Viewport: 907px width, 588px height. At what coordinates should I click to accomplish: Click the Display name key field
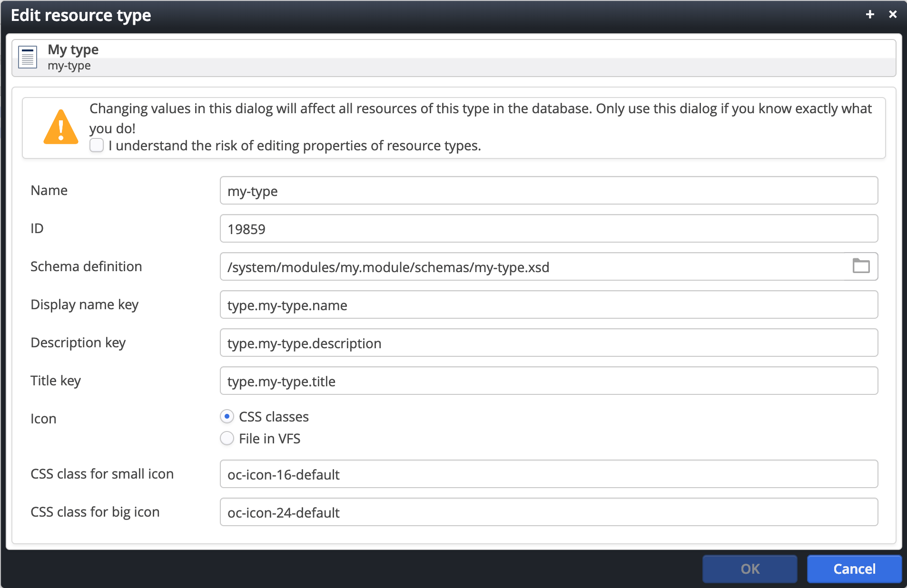click(x=547, y=304)
